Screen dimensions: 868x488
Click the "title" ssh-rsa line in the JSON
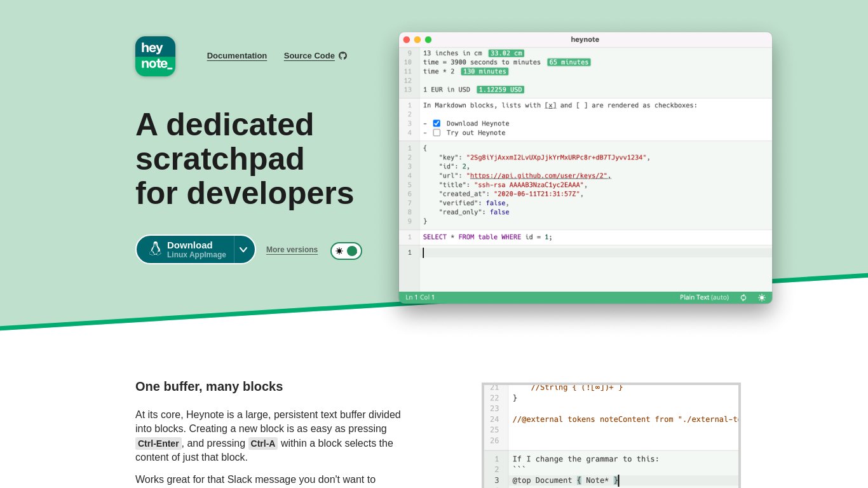513,185
